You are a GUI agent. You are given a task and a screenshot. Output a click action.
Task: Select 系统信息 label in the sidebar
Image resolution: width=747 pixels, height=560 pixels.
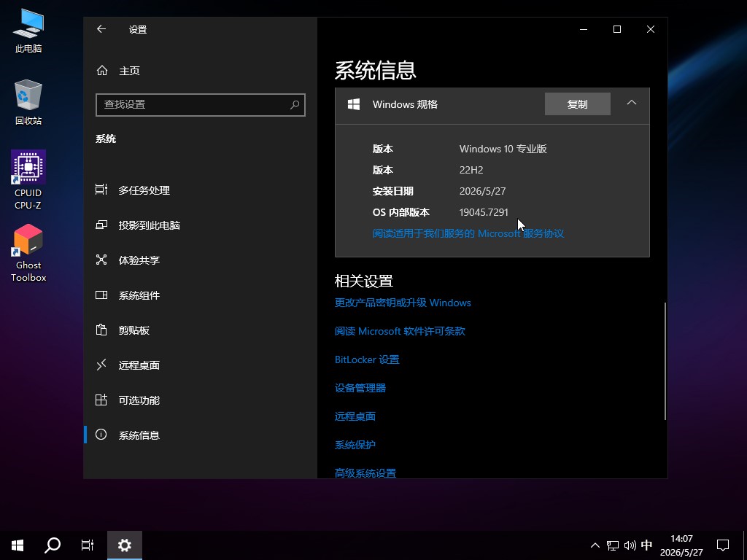139,435
